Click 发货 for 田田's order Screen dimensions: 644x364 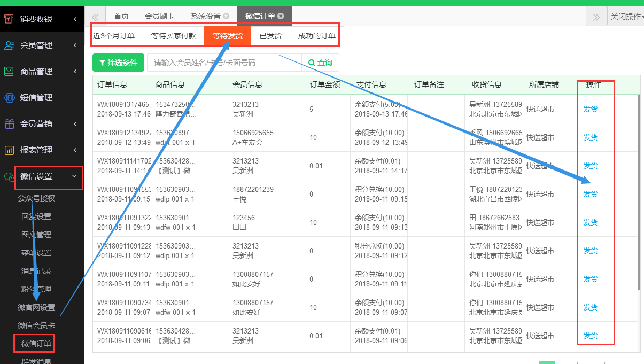click(x=591, y=222)
